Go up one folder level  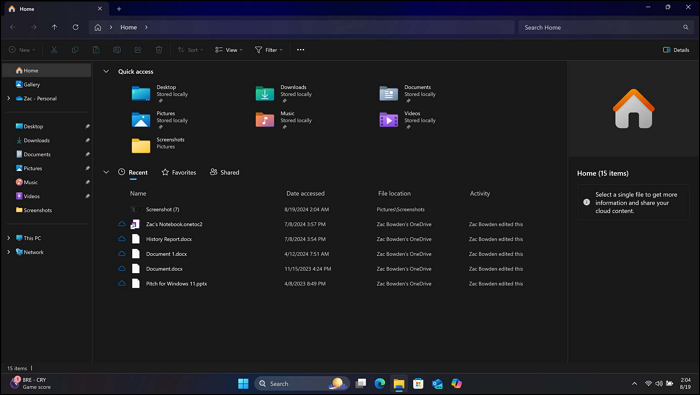[x=54, y=27]
